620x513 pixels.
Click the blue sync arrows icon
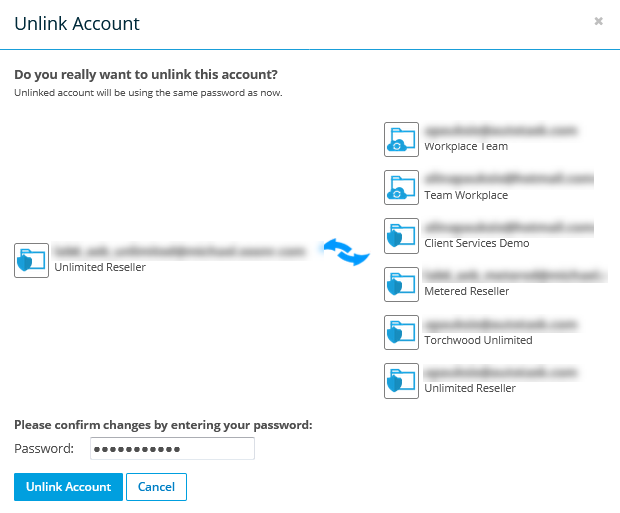(345, 252)
